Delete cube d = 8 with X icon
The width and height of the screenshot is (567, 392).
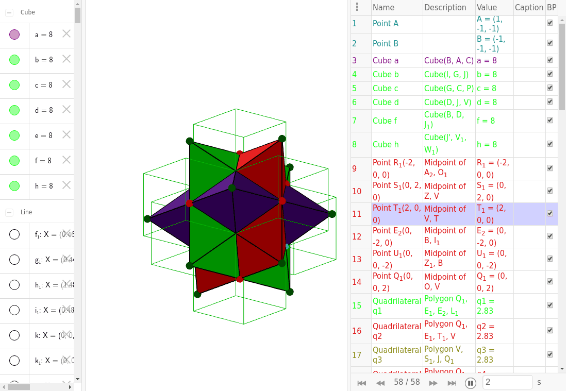click(x=66, y=110)
